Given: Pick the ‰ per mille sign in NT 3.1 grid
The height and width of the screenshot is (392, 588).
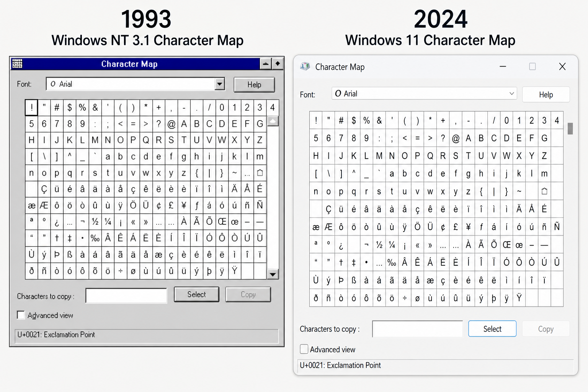Looking at the screenshot, I should pyautogui.click(x=95, y=238).
